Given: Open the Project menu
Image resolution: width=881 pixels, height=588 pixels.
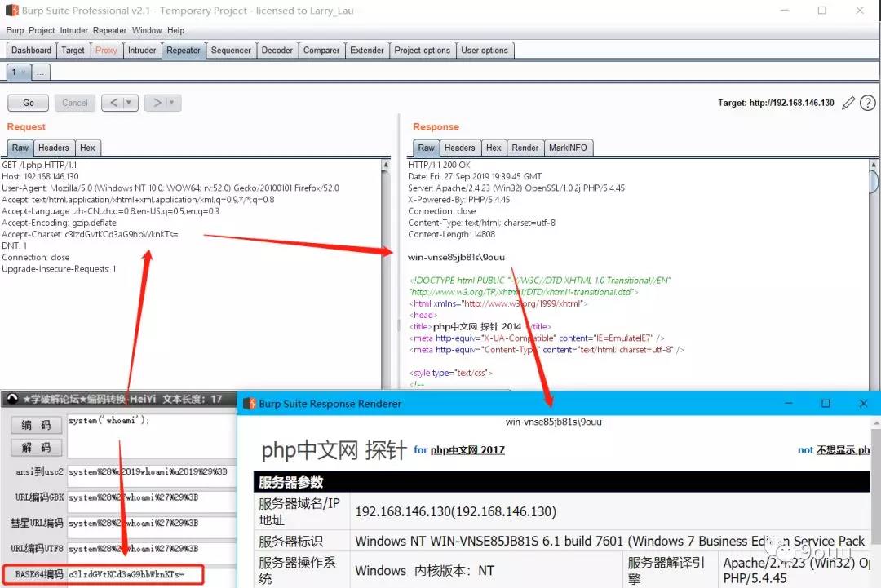Looking at the screenshot, I should click(x=42, y=30).
